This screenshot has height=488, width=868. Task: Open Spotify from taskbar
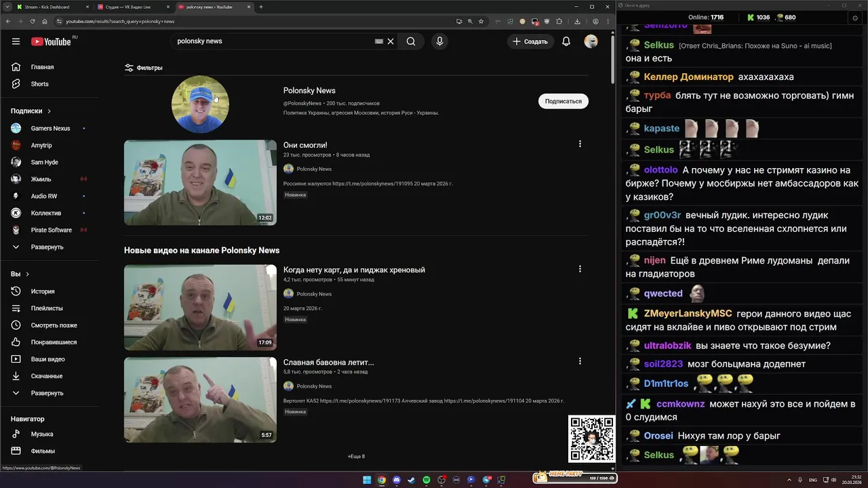coord(427,480)
